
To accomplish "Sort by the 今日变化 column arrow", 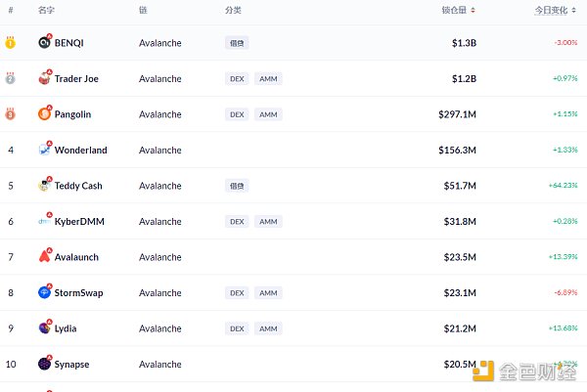I will (x=579, y=11).
